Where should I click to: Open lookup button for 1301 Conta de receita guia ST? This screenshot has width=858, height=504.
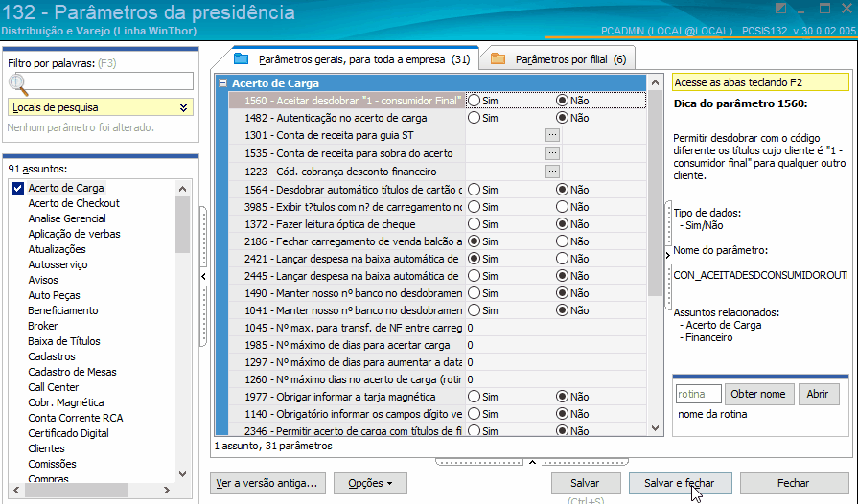(x=552, y=134)
